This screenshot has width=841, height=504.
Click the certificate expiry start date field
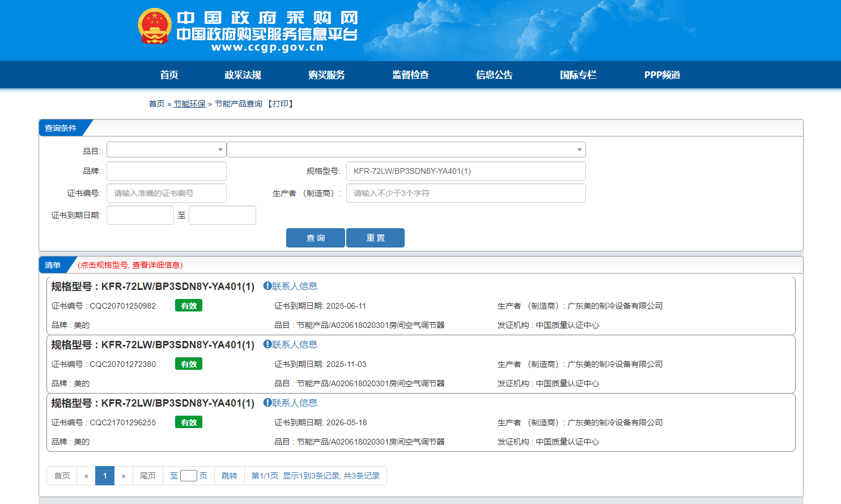[140, 215]
